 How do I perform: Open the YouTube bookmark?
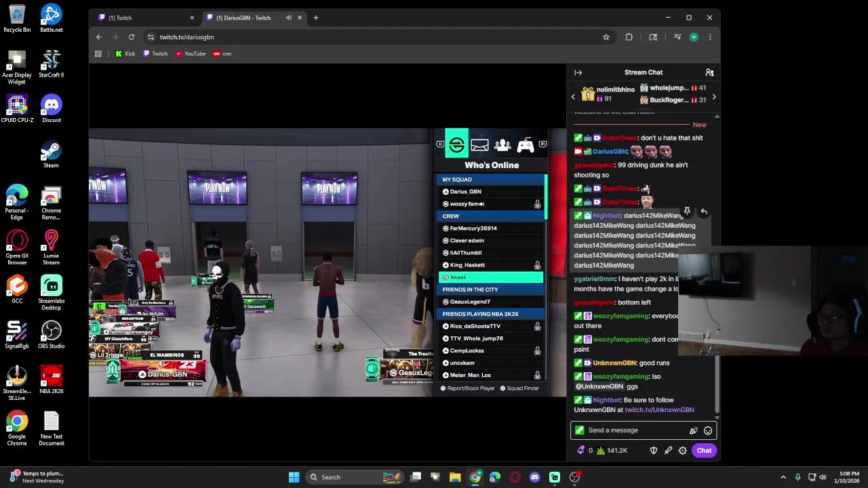191,54
